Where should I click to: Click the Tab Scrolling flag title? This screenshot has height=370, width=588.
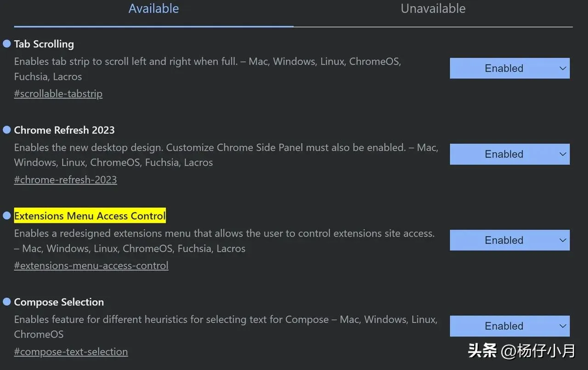44,44
